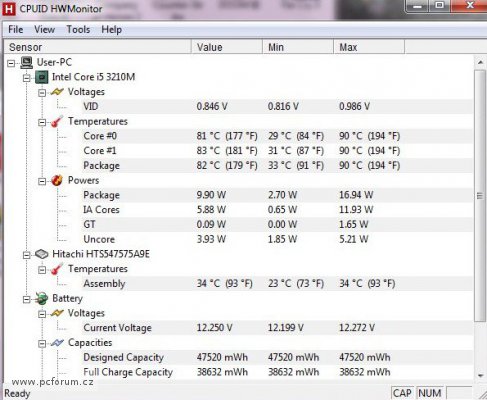
Task: Select the IA Cores power row
Action: 278,210
